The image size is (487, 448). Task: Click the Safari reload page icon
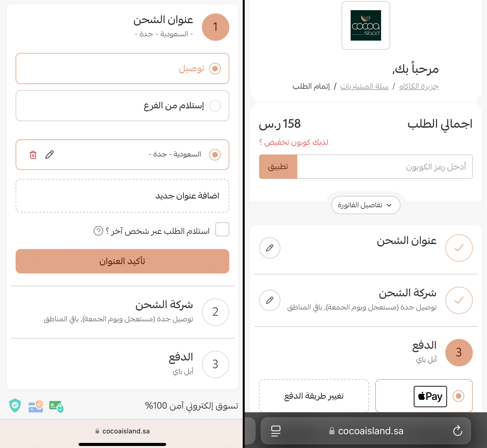point(457,431)
